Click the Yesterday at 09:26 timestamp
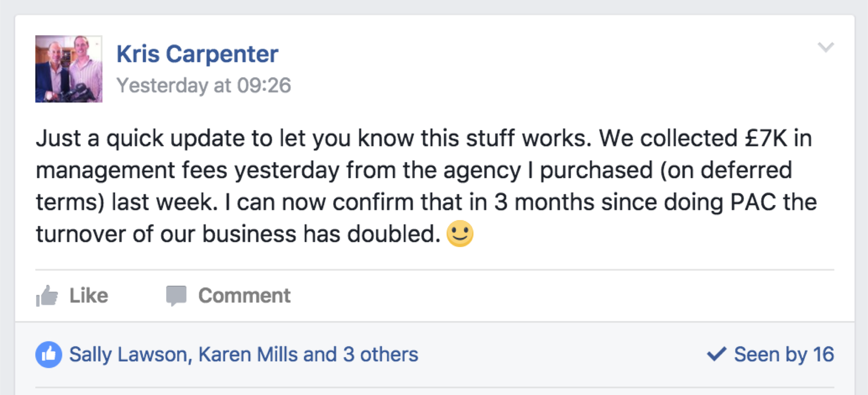Image resolution: width=868 pixels, height=395 pixels. point(203,85)
